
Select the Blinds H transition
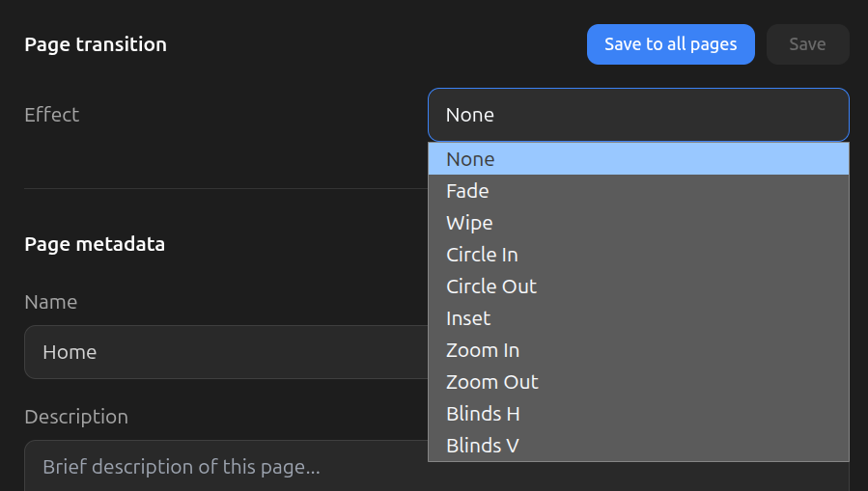637,414
